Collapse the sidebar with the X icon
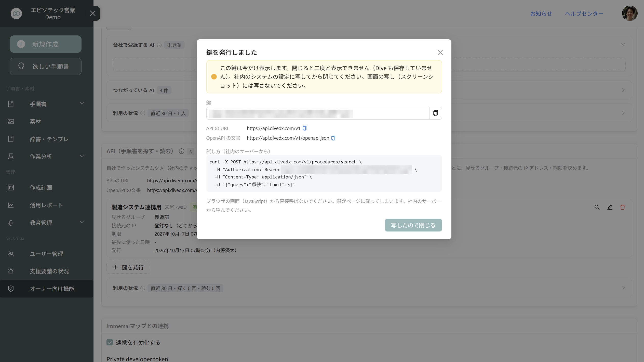The height and width of the screenshot is (362, 644). point(93,13)
